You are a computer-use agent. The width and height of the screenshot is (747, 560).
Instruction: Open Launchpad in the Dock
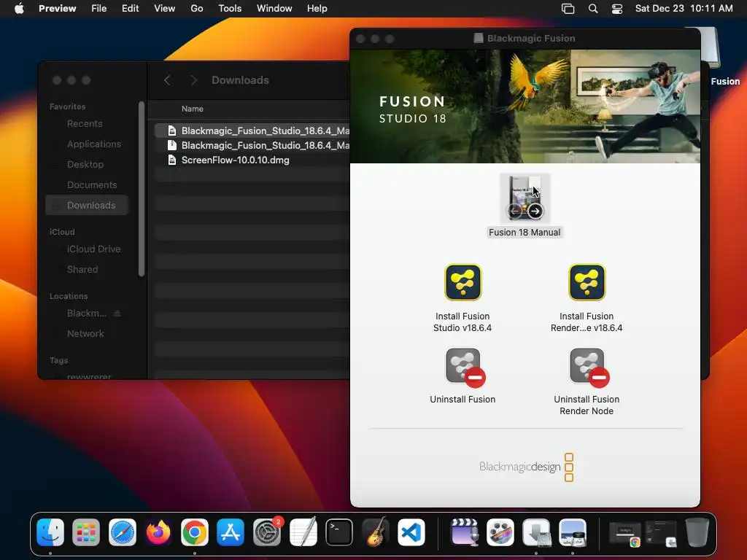tap(86, 532)
